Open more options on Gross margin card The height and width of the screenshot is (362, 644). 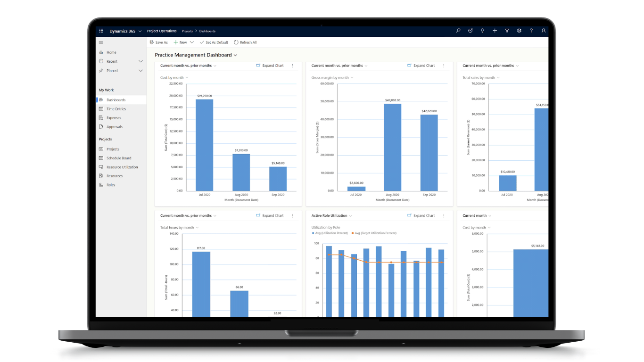[444, 66]
